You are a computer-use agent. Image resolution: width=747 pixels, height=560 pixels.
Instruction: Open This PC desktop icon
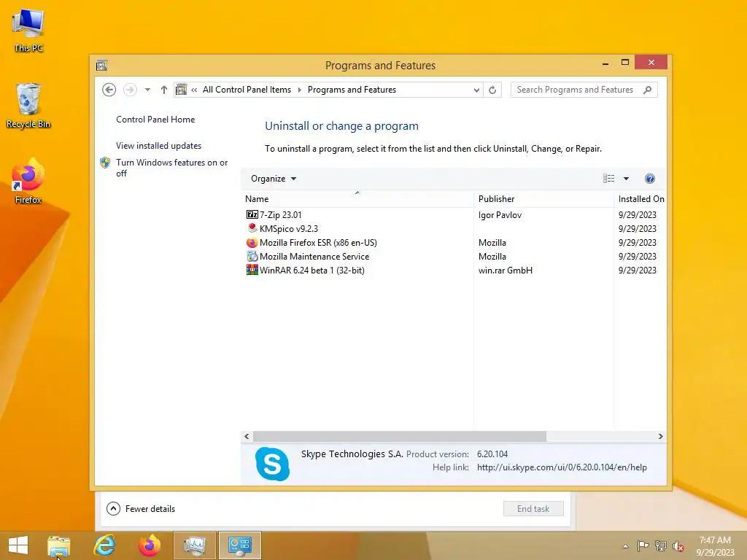28,31
